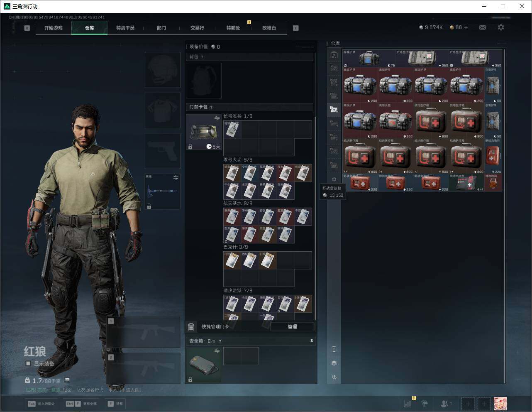Switch to the 特勤处 tab
This screenshot has width=532, height=412.
233,28
